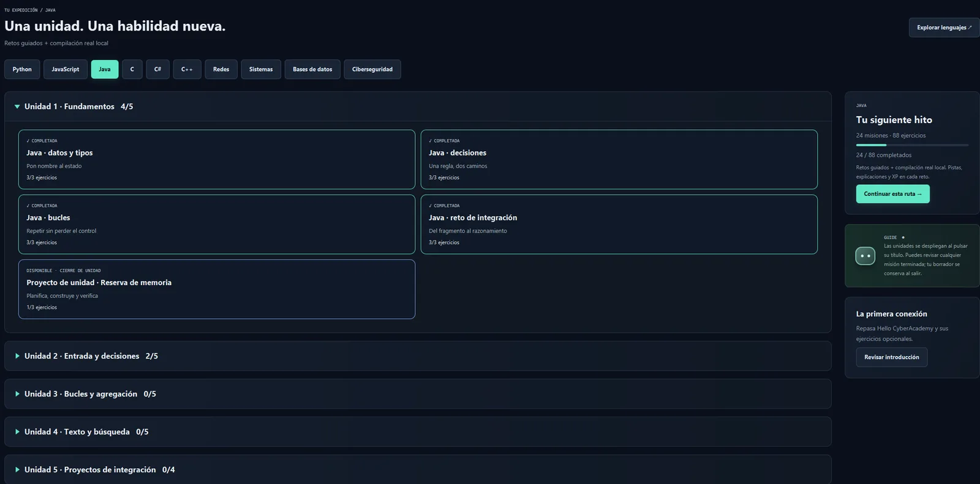Open Java · reto de integración card
The width and height of the screenshot is (980, 484).
619,224
